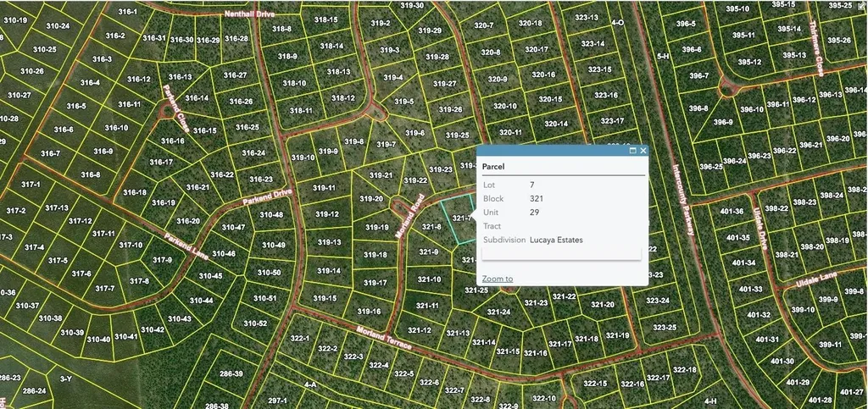This screenshot has height=409, width=868.
Task: Select parcel 321-10 below the popup
Action: (x=430, y=279)
